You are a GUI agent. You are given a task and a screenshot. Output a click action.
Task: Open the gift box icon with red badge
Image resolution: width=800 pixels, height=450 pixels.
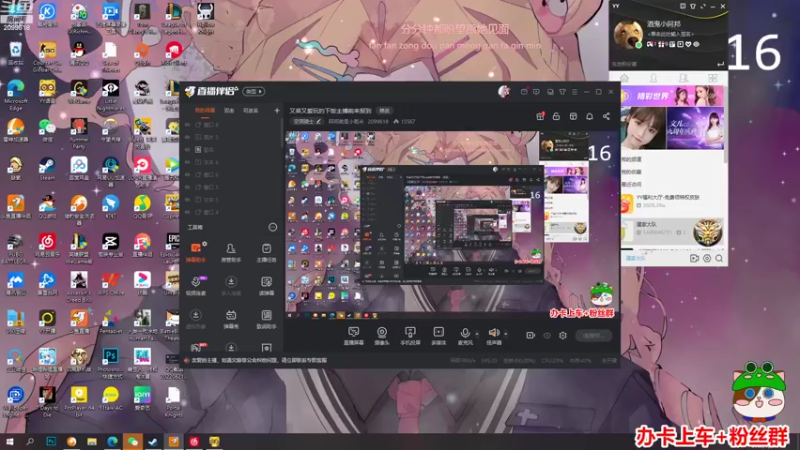pyautogui.click(x=540, y=116)
